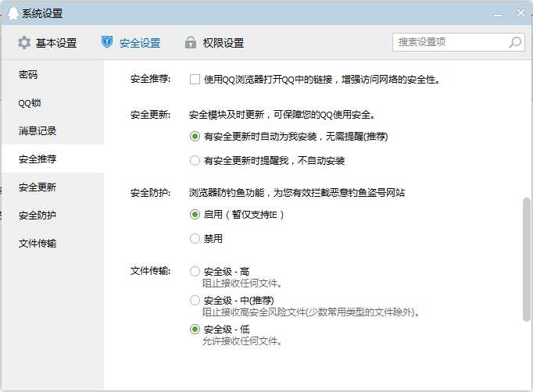Choose 安全级 - 高 file transfer level
The width and height of the screenshot is (533, 392).
[x=195, y=272]
